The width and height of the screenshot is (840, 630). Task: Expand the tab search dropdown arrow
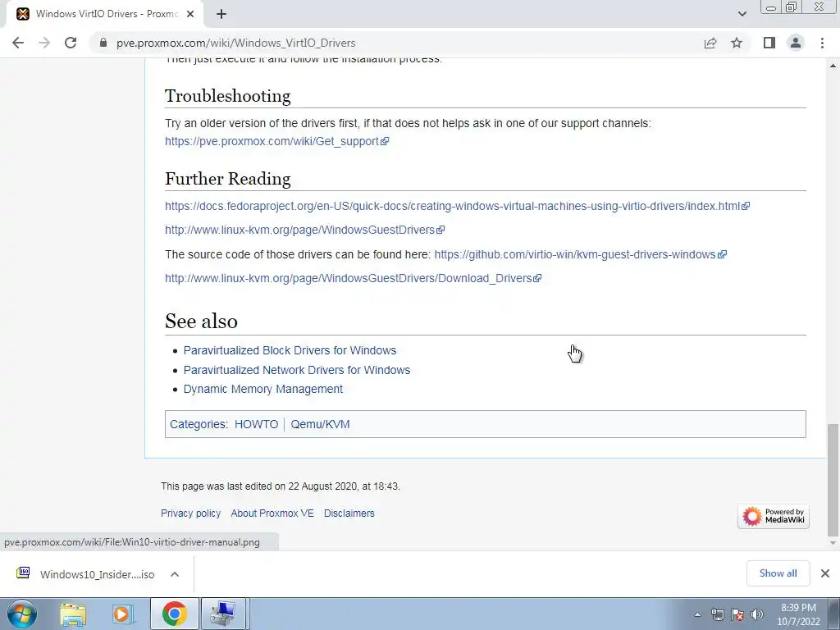coord(742,14)
